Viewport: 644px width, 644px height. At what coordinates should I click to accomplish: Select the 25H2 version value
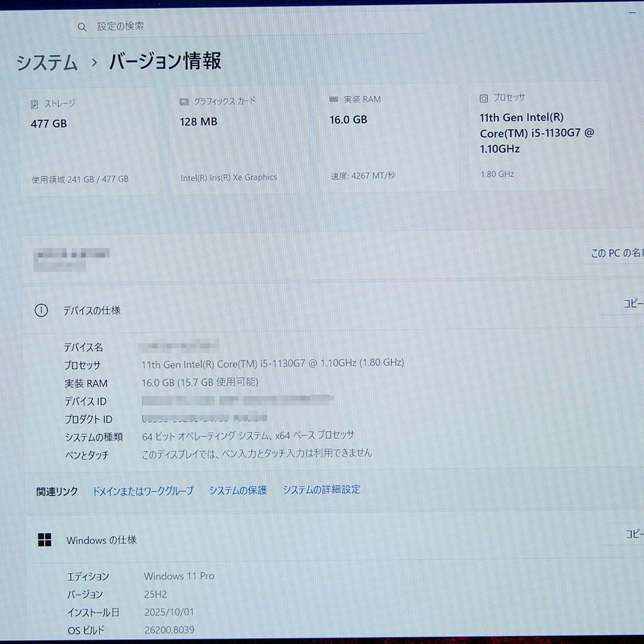(156, 595)
